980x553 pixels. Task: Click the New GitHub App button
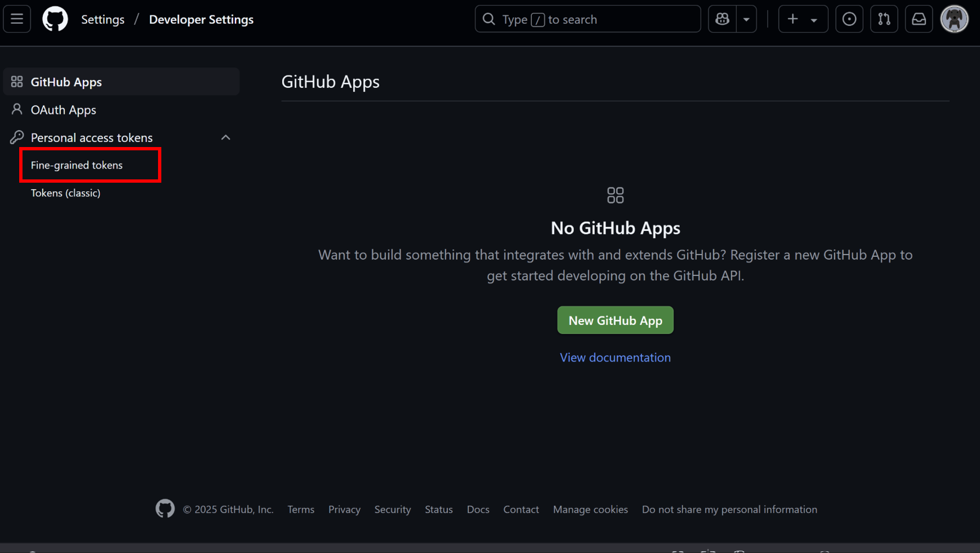click(615, 320)
